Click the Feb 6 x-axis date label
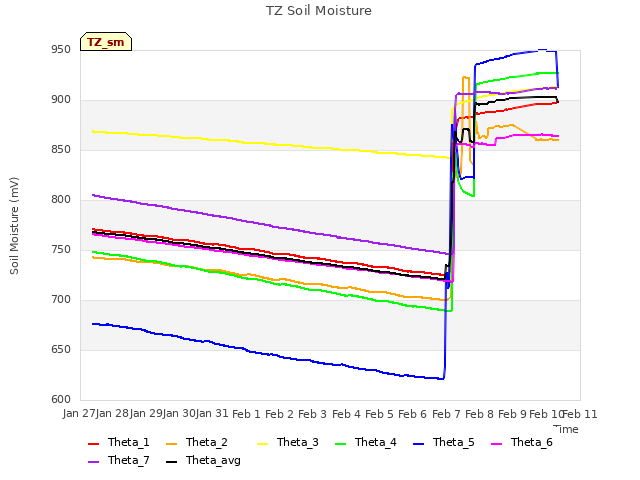 413,414
